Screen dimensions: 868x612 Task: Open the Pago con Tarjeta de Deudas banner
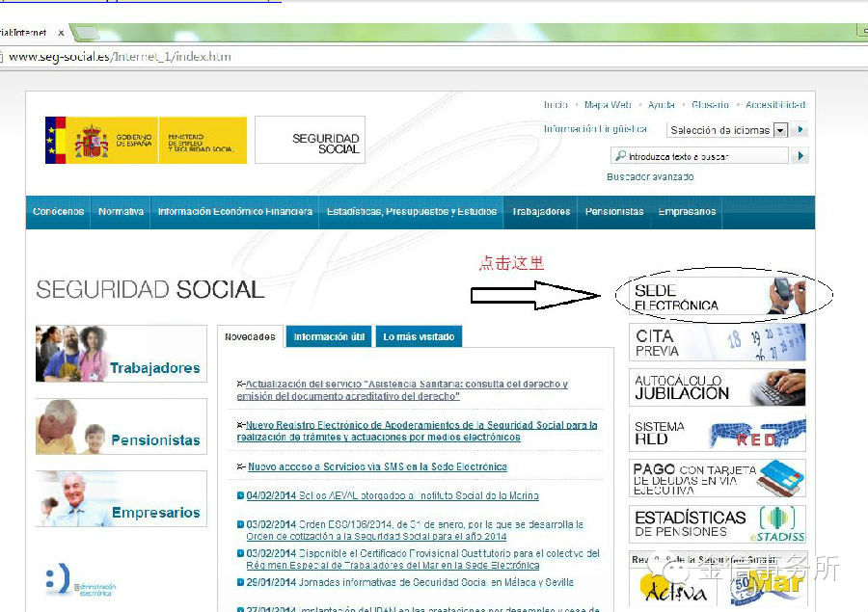(718, 478)
